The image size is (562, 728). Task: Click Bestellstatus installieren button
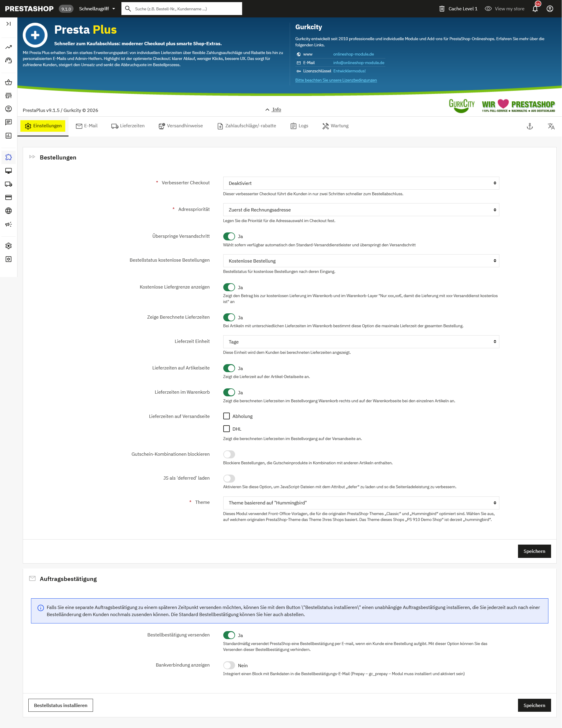click(x=61, y=705)
